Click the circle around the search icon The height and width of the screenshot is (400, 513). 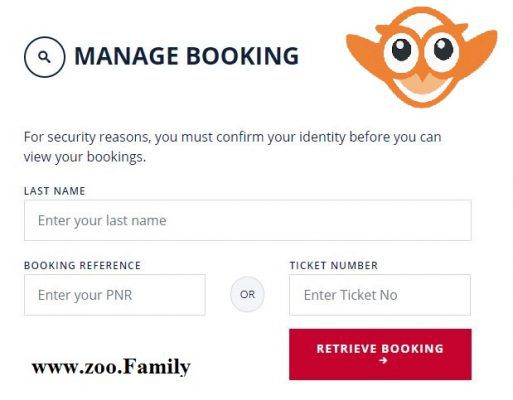(x=44, y=57)
